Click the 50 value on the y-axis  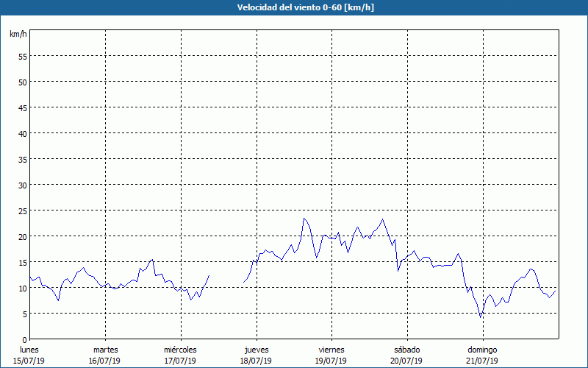[x=23, y=82]
